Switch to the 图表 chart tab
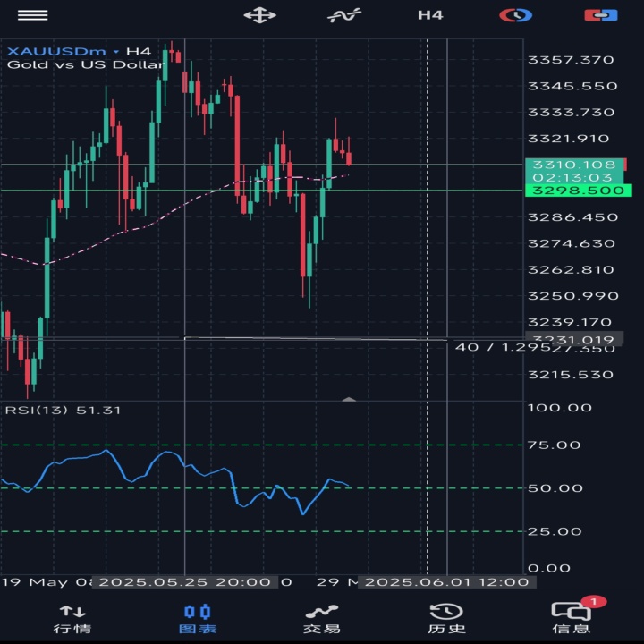 (198, 619)
